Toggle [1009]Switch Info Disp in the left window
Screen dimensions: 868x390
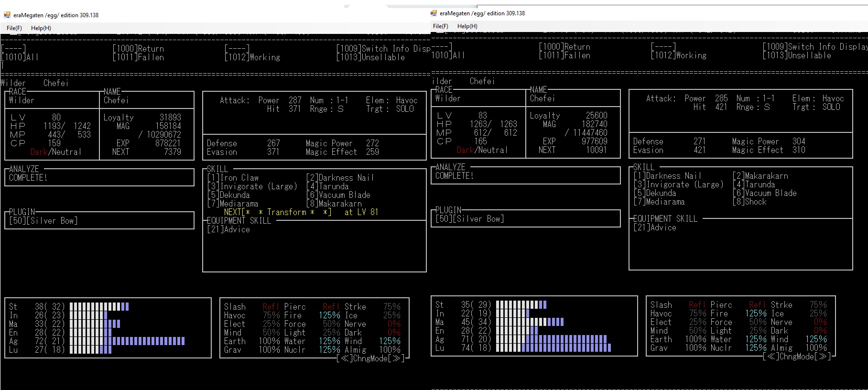click(x=383, y=49)
